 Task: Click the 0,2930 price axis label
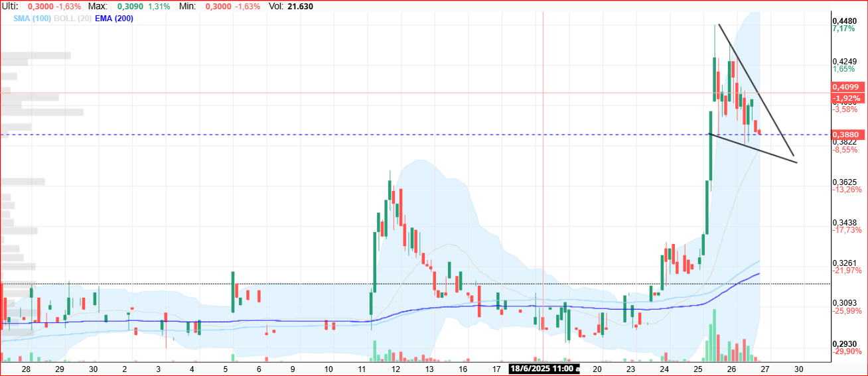(x=844, y=344)
